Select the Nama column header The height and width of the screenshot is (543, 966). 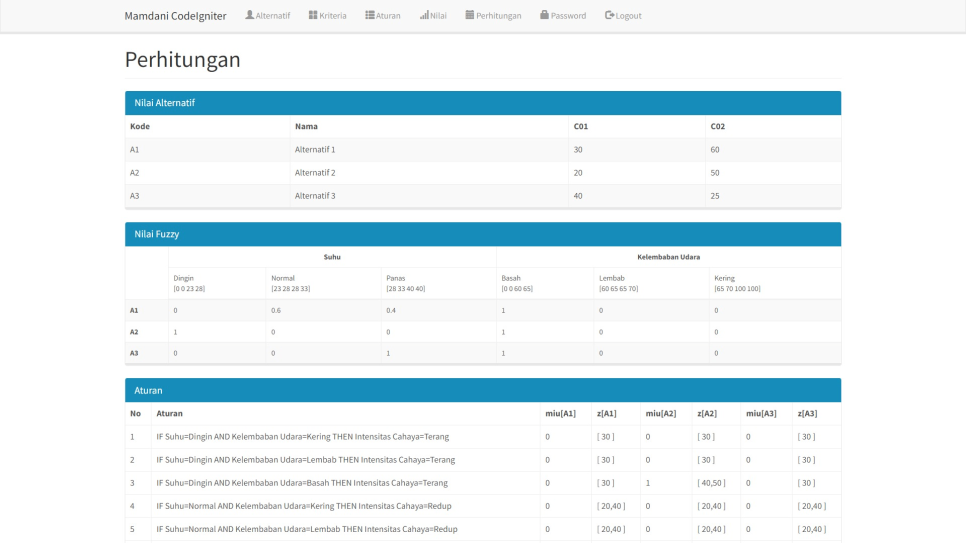click(x=306, y=127)
